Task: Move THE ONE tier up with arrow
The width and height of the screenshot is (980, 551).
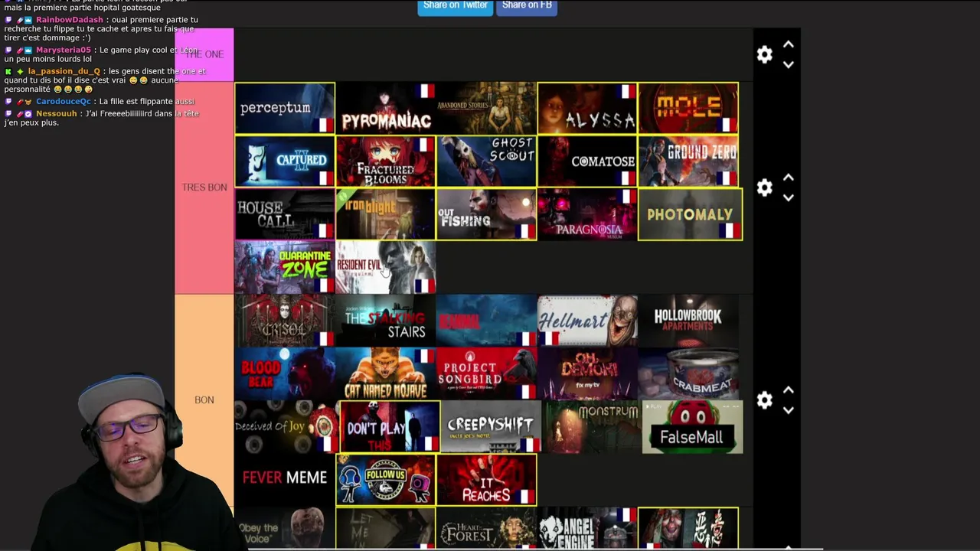Action: 789,45
